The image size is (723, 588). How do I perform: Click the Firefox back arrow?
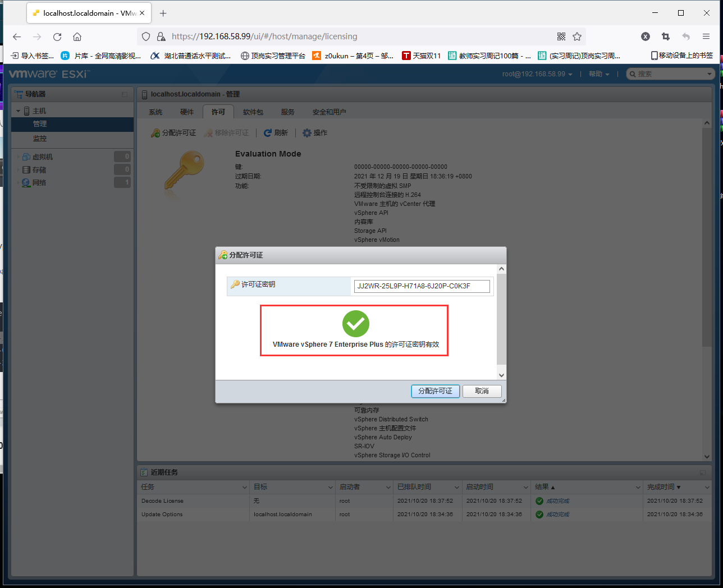pyautogui.click(x=17, y=36)
